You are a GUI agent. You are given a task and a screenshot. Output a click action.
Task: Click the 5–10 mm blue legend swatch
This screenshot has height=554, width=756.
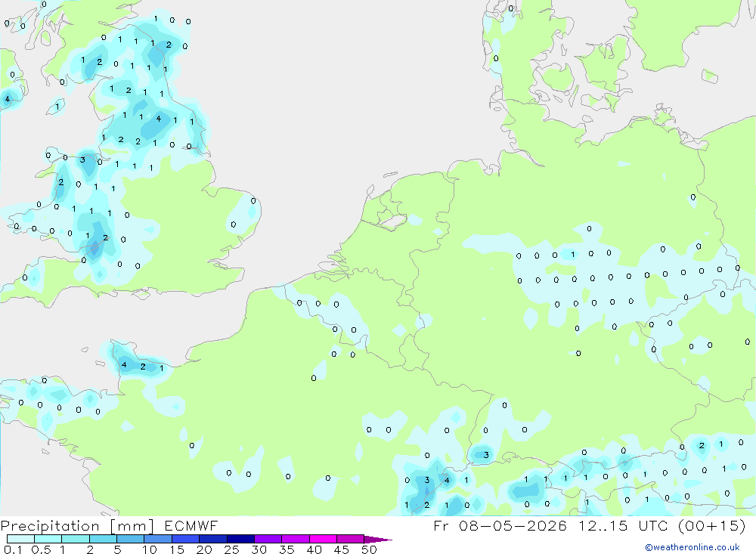point(131,539)
